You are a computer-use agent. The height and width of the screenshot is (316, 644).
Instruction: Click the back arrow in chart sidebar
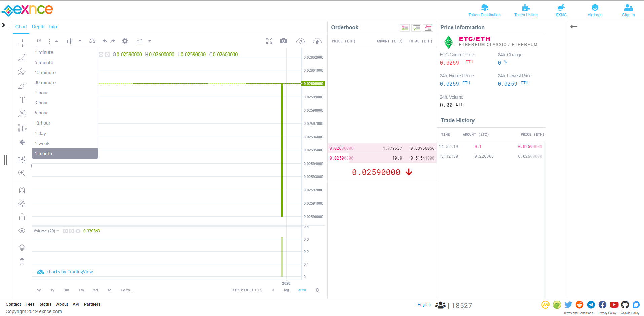pos(22,142)
